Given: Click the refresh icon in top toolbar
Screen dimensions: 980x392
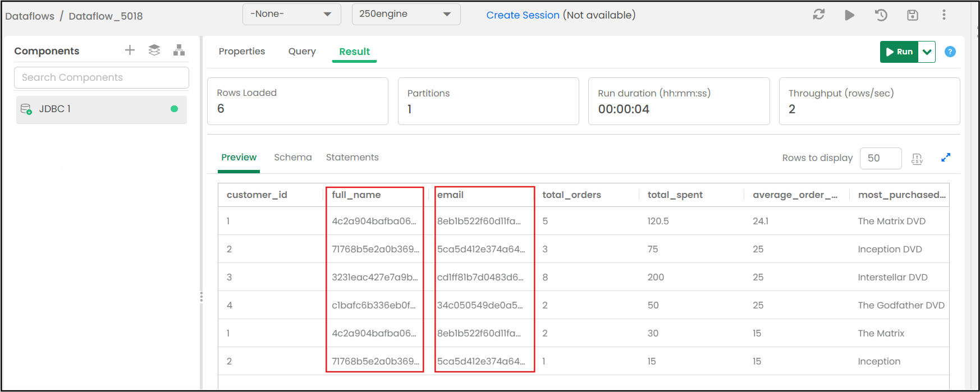Looking at the screenshot, I should [819, 15].
